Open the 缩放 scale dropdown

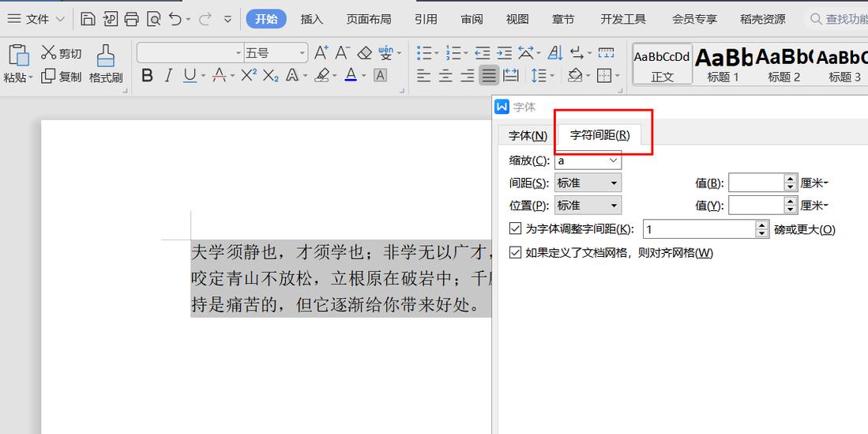click(x=613, y=160)
